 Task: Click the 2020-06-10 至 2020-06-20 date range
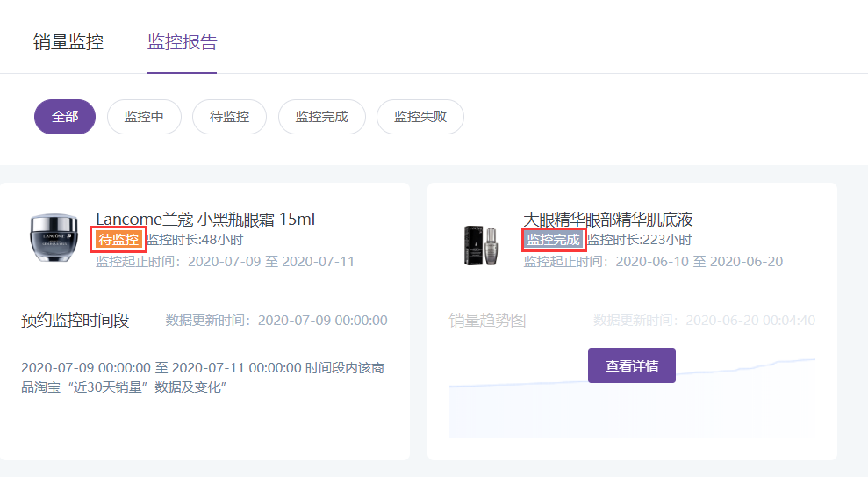point(699,262)
